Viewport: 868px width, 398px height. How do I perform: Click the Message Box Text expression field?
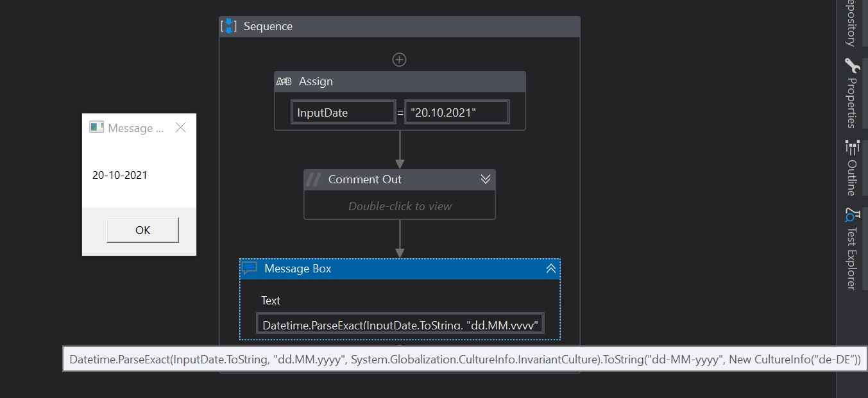[x=400, y=324]
